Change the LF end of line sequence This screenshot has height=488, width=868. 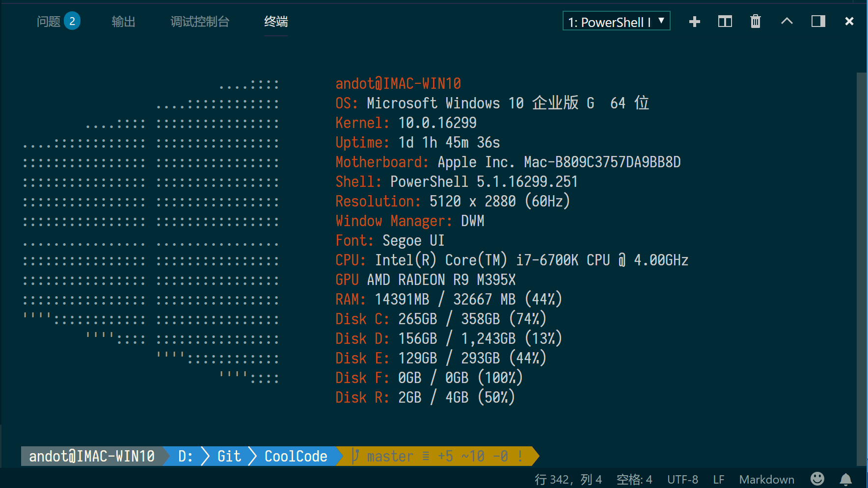(x=718, y=479)
